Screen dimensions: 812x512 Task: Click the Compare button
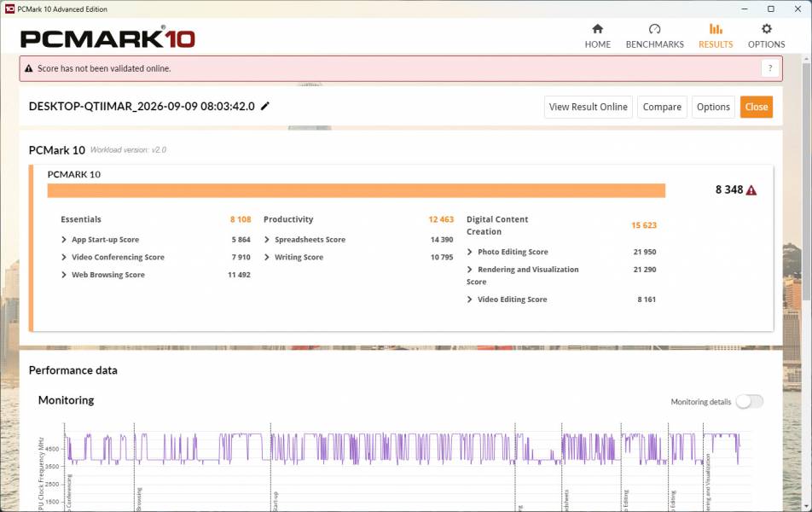[662, 107]
